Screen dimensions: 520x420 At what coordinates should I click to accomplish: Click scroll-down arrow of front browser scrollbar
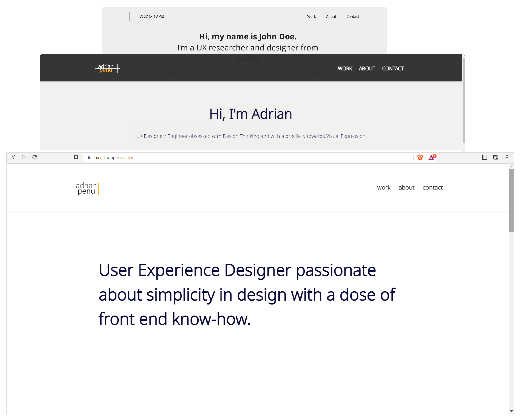click(511, 411)
